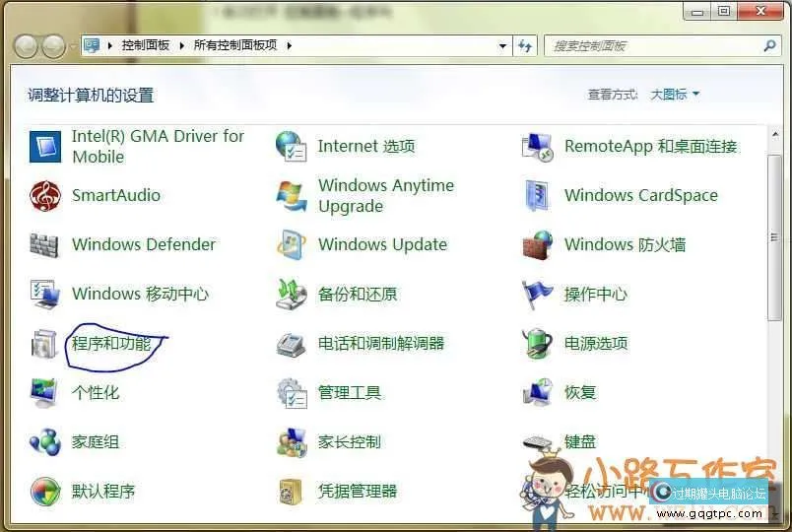
Task: Open the 电话和调制解调器 link
Action: (381, 344)
